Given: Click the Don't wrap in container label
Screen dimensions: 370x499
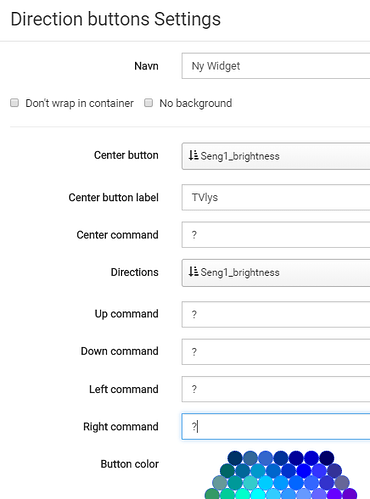Looking at the screenshot, I should 80,103.
